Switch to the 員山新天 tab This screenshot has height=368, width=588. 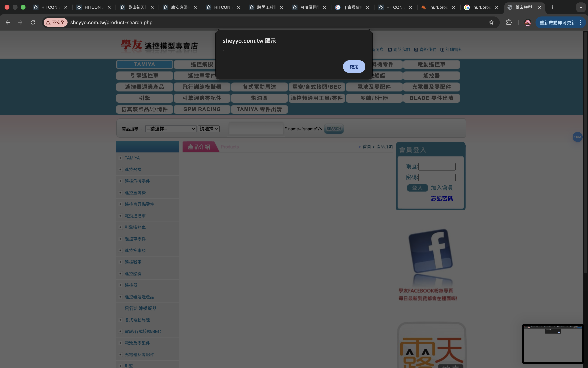[137, 7]
